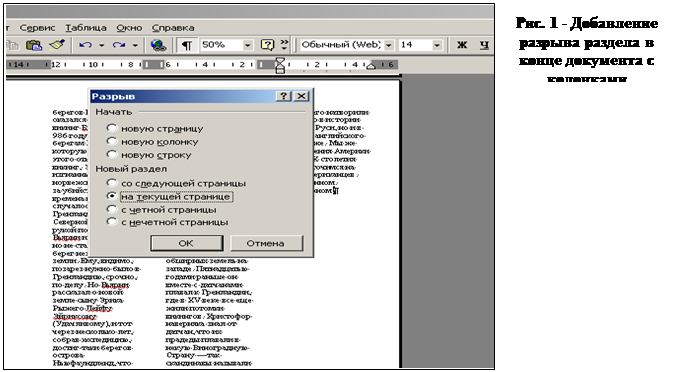This screenshot has height=372, width=678.
Task: Click the horizontal ruler at mark 10
Action: pyautogui.click(x=93, y=65)
